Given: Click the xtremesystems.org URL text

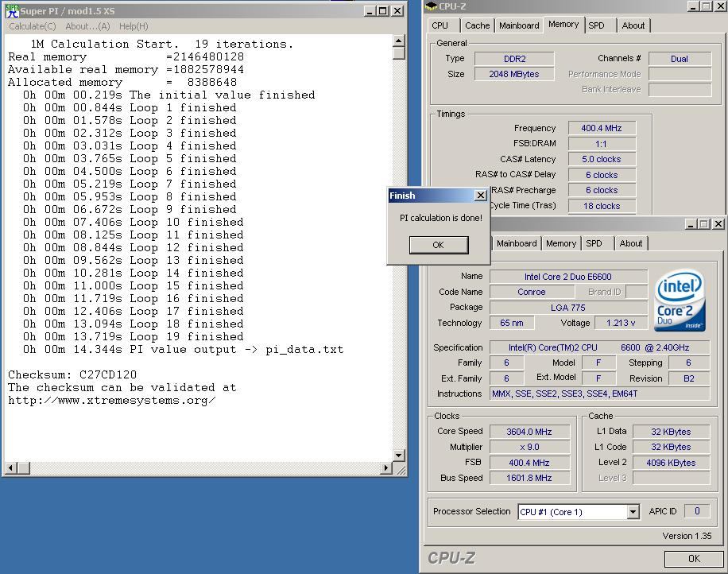Looking at the screenshot, I should point(112,401).
